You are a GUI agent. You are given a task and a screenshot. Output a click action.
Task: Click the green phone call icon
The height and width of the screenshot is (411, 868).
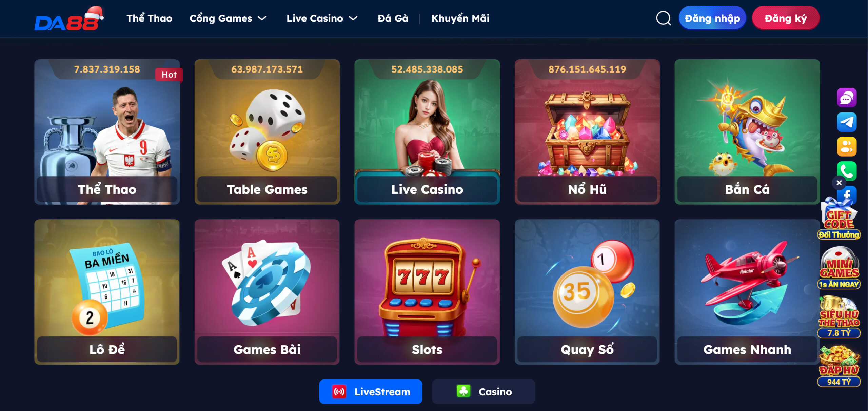(846, 171)
